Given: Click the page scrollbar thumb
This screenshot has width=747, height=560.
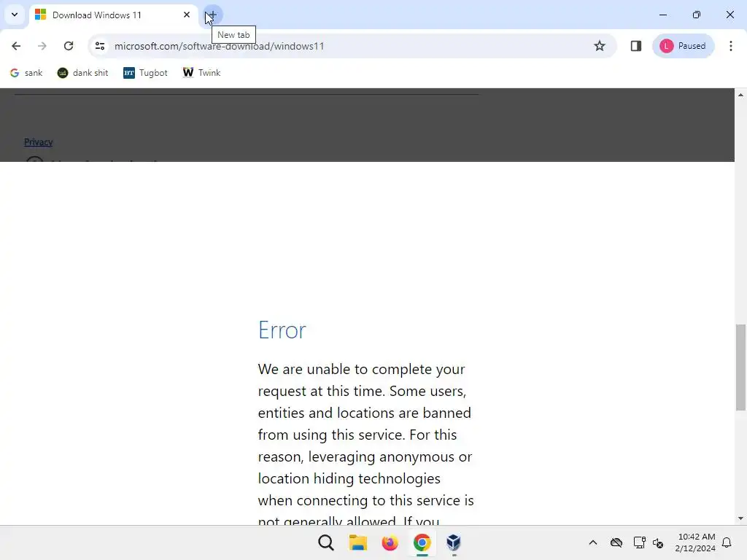Looking at the screenshot, I should 741,367.
